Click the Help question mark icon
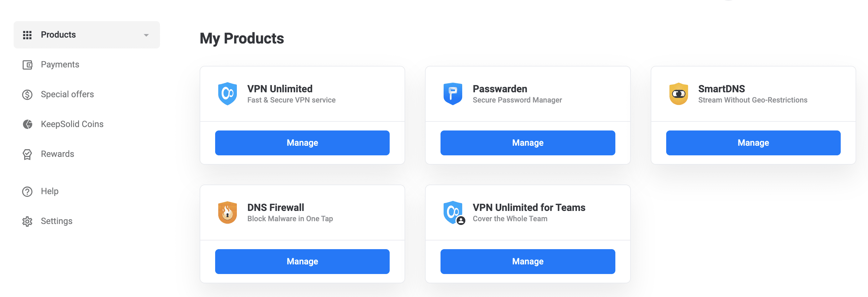The image size is (868, 297). click(x=27, y=191)
